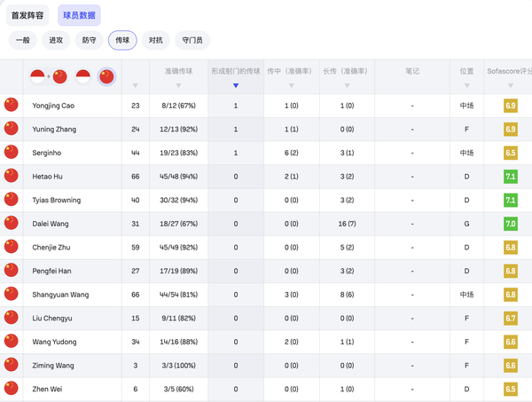
Task: Click 7.1 rating badge for Hetao Hu
Action: [511, 177]
